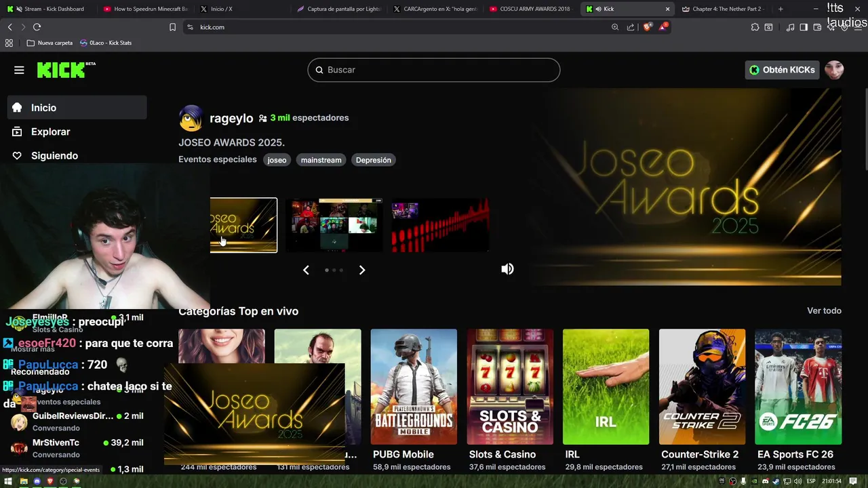
Task: Open a new browser tab
Action: pos(781,9)
